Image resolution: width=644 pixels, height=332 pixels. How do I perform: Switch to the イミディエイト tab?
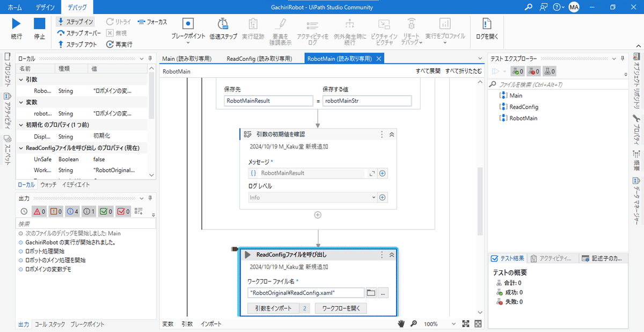tap(76, 184)
